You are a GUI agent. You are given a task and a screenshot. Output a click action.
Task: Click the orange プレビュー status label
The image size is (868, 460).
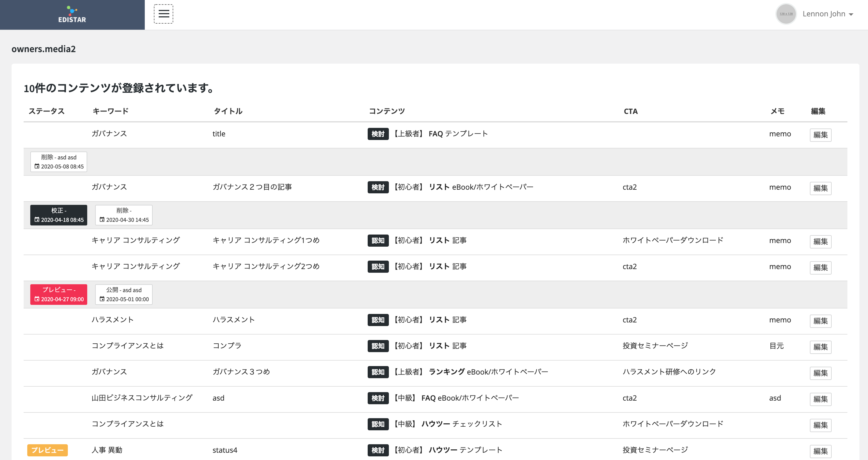click(47, 450)
